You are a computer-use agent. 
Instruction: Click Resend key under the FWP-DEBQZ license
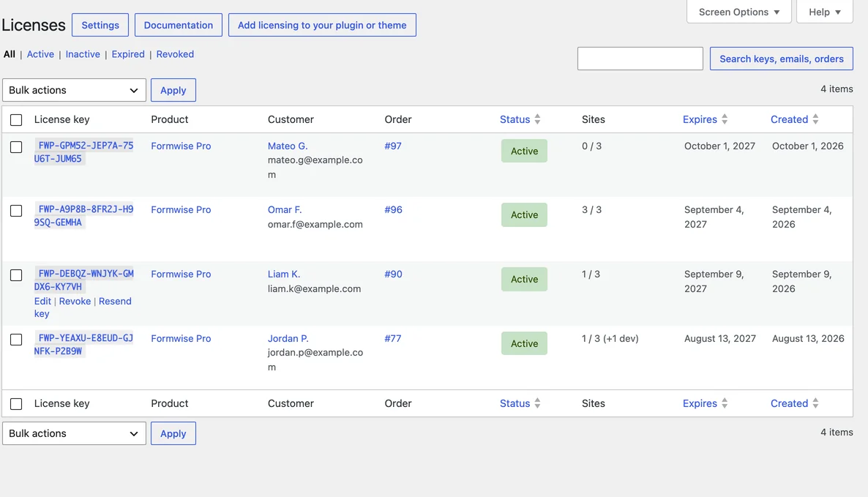pos(83,307)
